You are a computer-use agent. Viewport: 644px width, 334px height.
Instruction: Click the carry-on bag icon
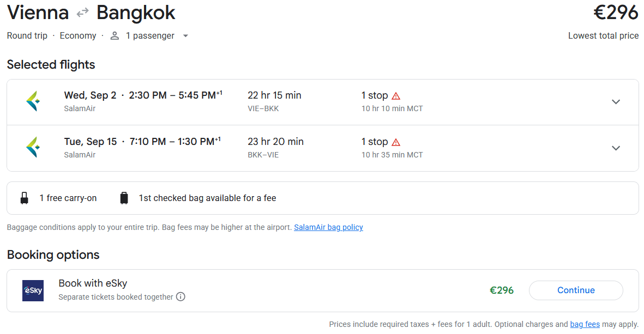[25, 198]
